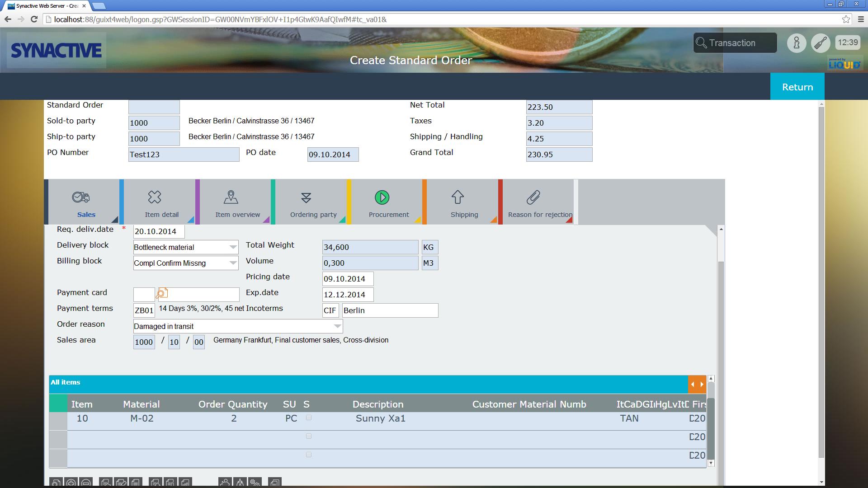Tick the checkbox in third item row

pyautogui.click(x=309, y=455)
